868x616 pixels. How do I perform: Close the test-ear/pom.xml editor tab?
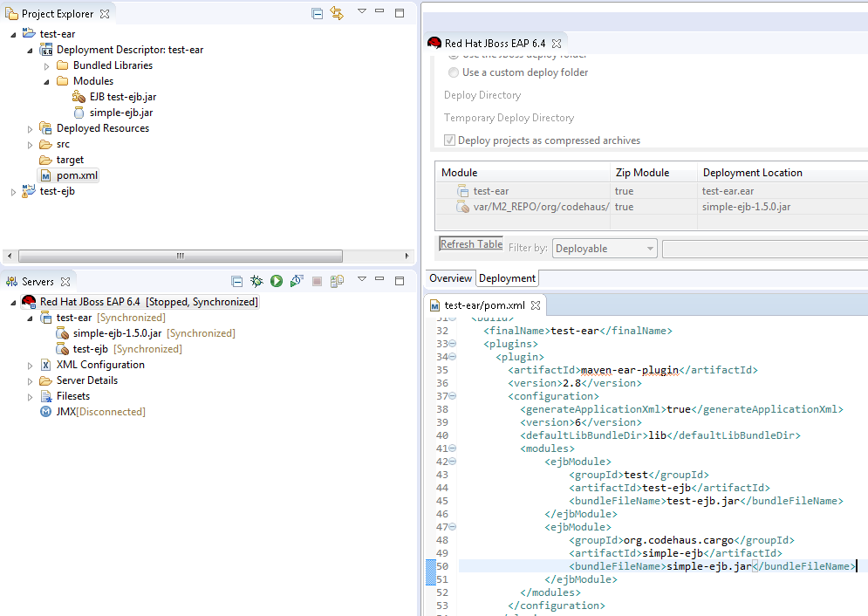[536, 305]
